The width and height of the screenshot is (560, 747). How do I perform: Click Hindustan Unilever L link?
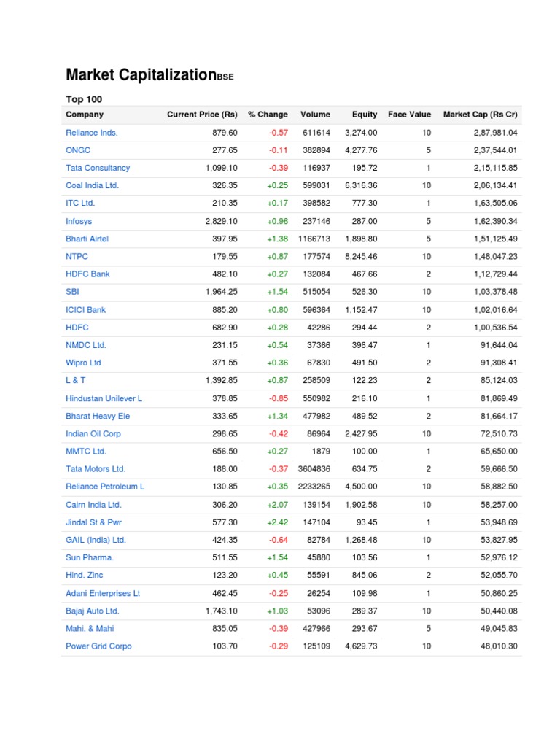(104, 399)
